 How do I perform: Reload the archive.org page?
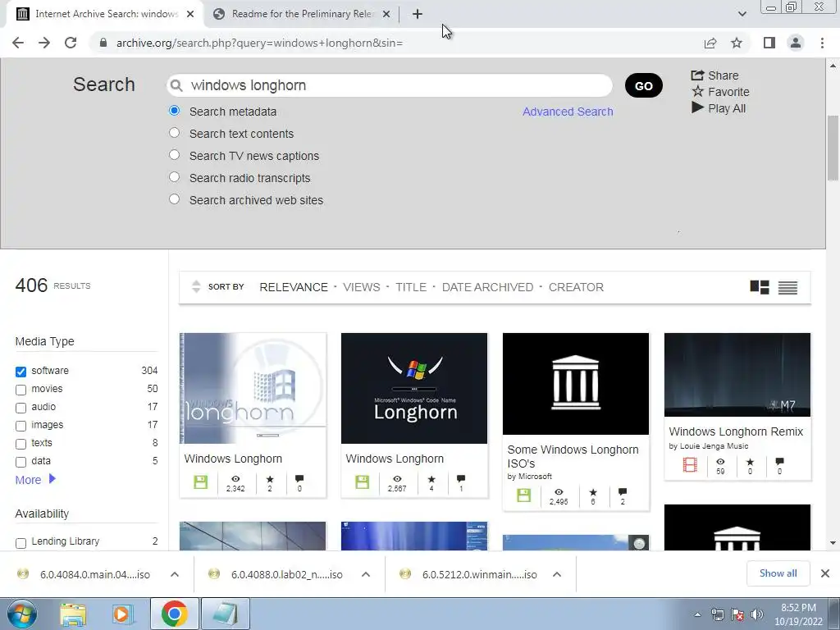(71, 43)
